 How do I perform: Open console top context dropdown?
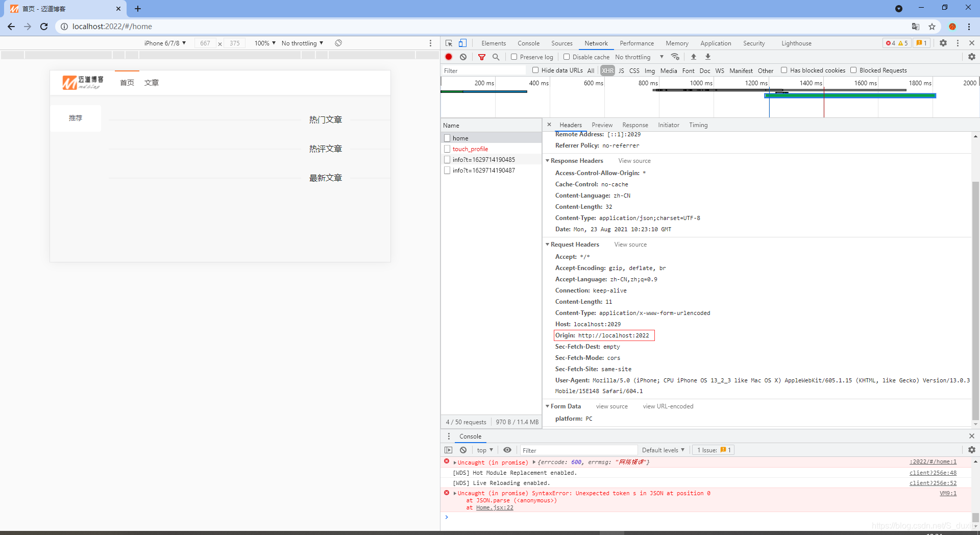coord(485,450)
